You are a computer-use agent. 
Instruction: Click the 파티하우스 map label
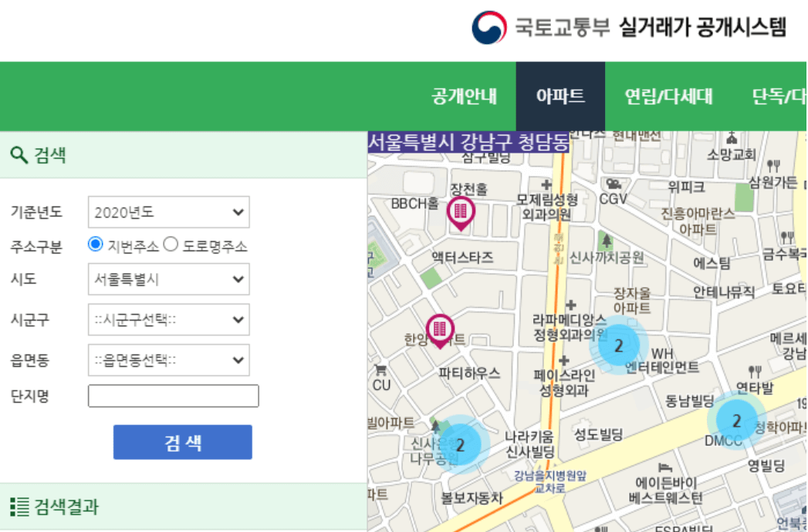coord(469,373)
